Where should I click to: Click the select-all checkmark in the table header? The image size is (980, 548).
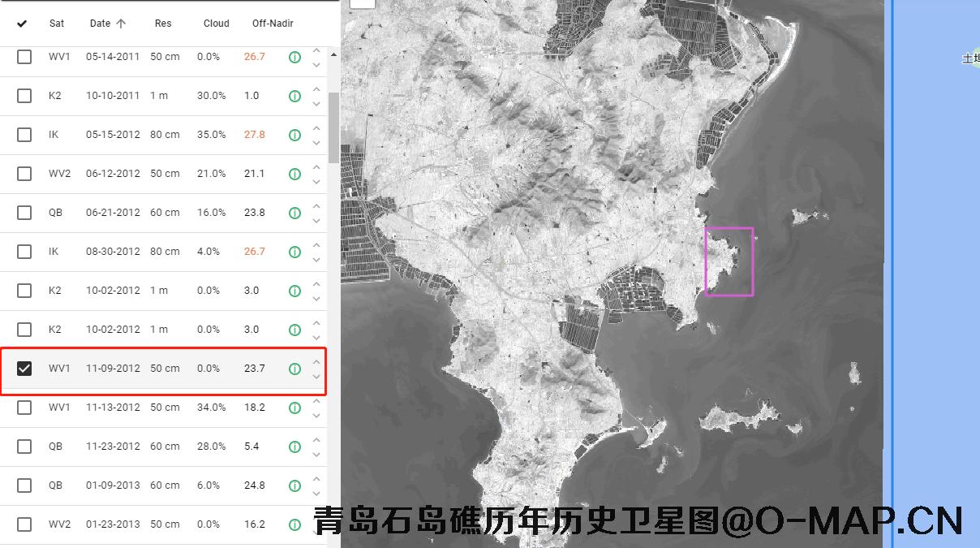22,24
